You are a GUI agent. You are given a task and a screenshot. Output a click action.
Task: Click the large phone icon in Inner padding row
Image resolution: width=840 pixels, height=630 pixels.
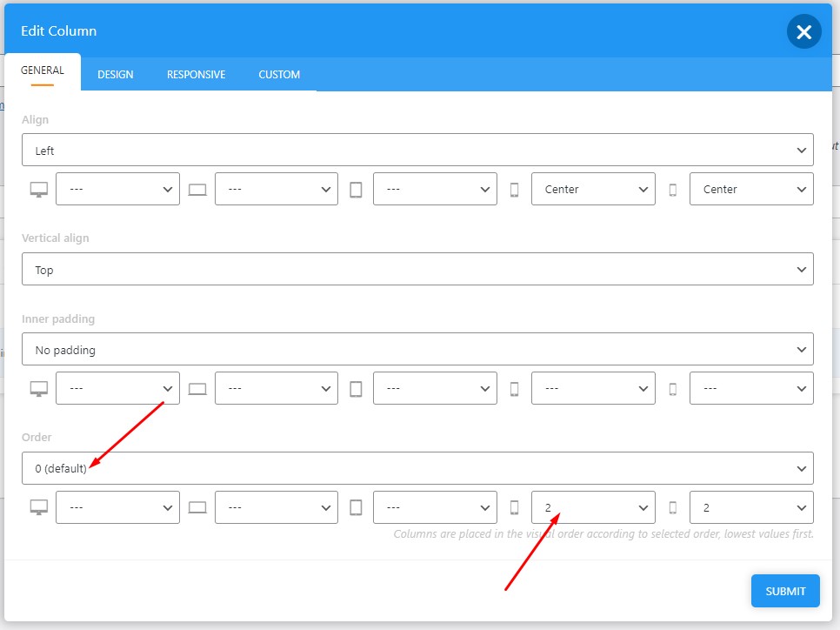coord(514,389)
